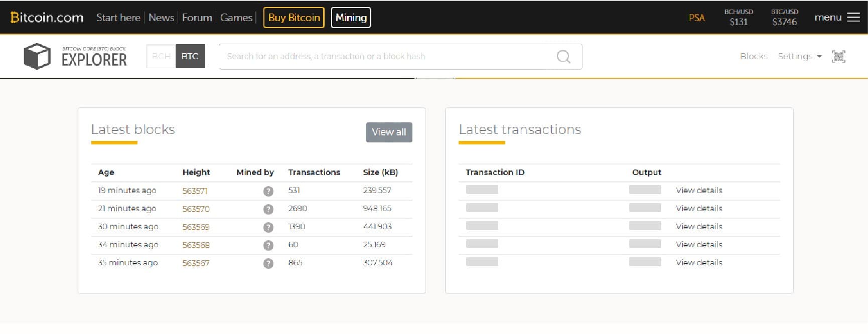868x334 pixels.
Task: Click the Mined by column header
Action: pos(255,173)
